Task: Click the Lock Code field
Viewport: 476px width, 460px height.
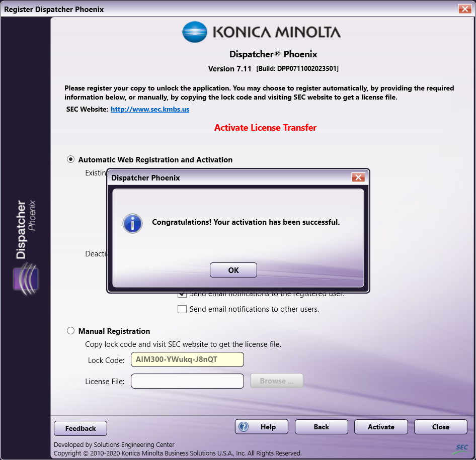Action: tap(187, 359)
